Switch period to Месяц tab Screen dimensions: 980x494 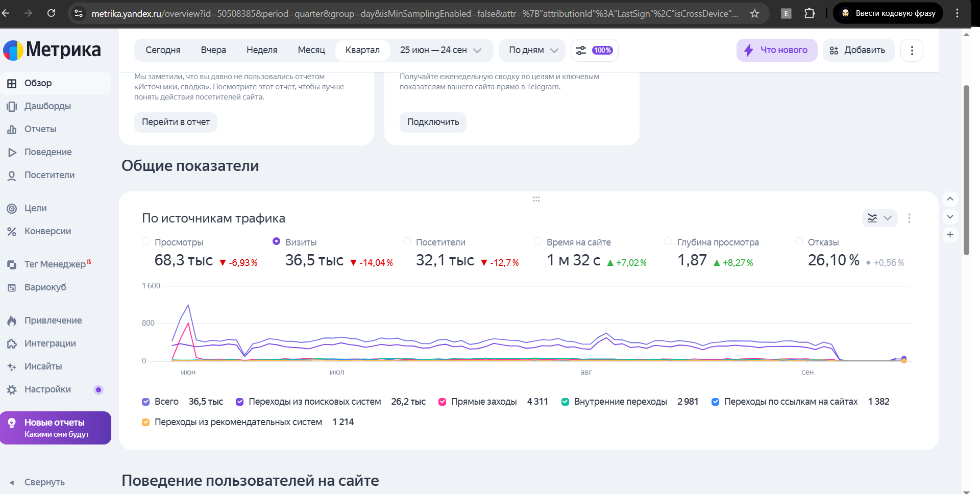point(311,51)
